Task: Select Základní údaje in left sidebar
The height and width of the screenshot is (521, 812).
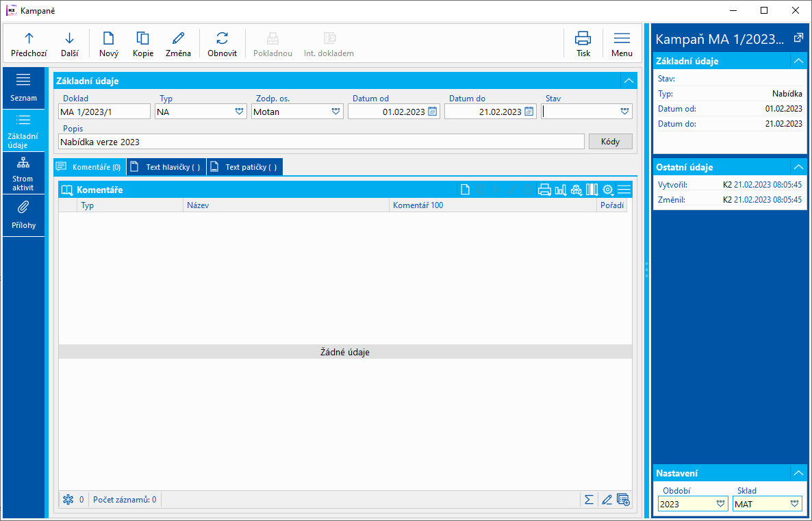Action: (x=23, y=131)
